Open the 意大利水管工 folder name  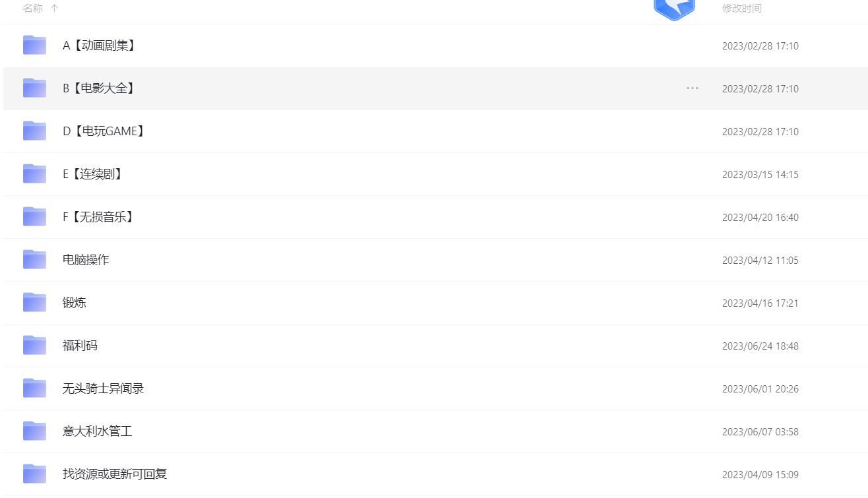(97, 431)
